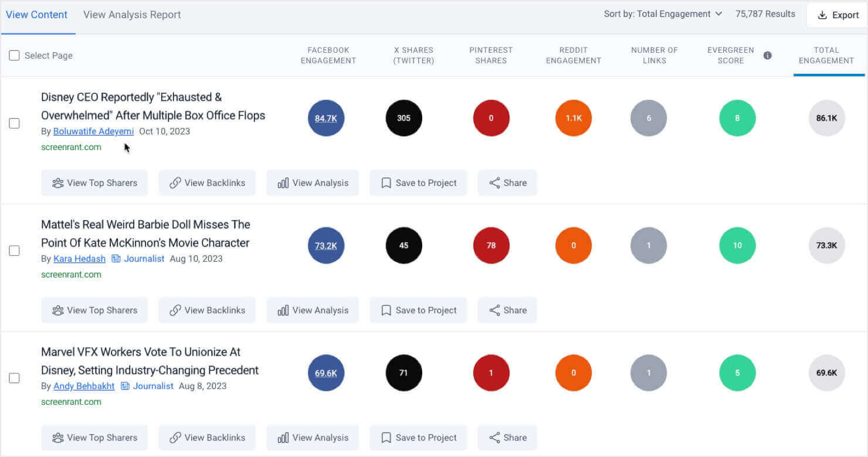This screenshot has width=868, height=457.
Task: Click the Save to Project bookmark icon on the Barbie article
Action: pos(386,310)
